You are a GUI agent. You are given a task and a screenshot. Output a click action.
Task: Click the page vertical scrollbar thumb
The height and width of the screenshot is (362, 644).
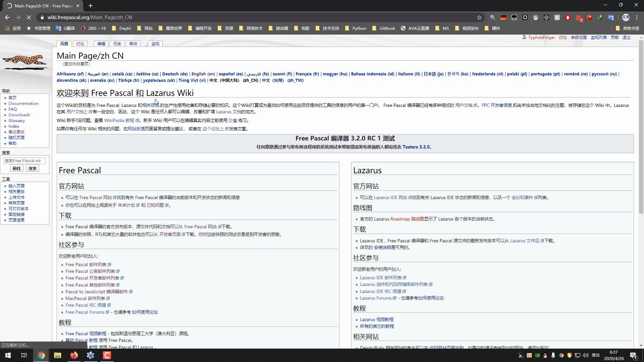click(641, 127)
